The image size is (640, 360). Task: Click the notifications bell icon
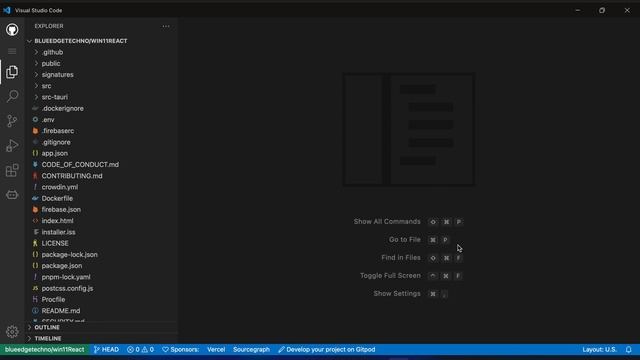click(x=629, y=350)
